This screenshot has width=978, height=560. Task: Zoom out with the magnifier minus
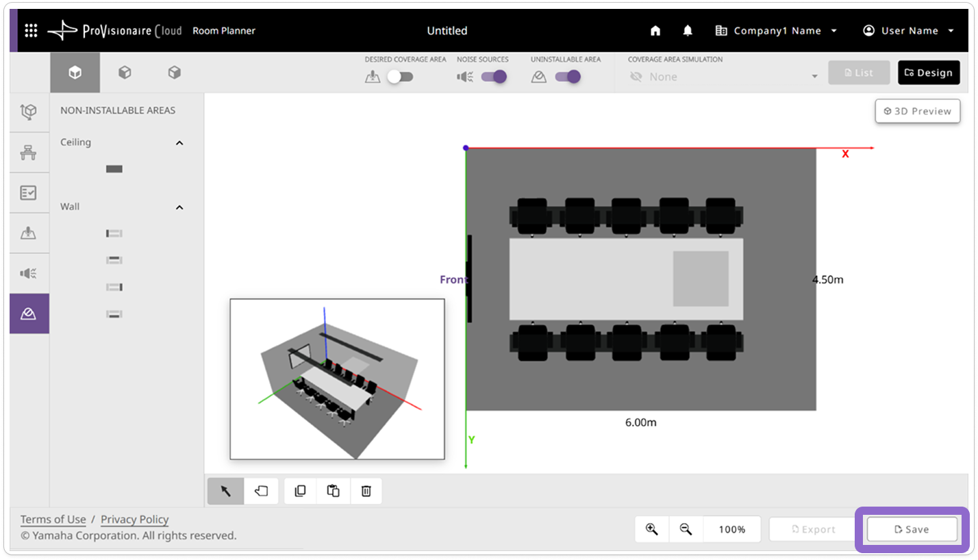(x=686, y=529)
